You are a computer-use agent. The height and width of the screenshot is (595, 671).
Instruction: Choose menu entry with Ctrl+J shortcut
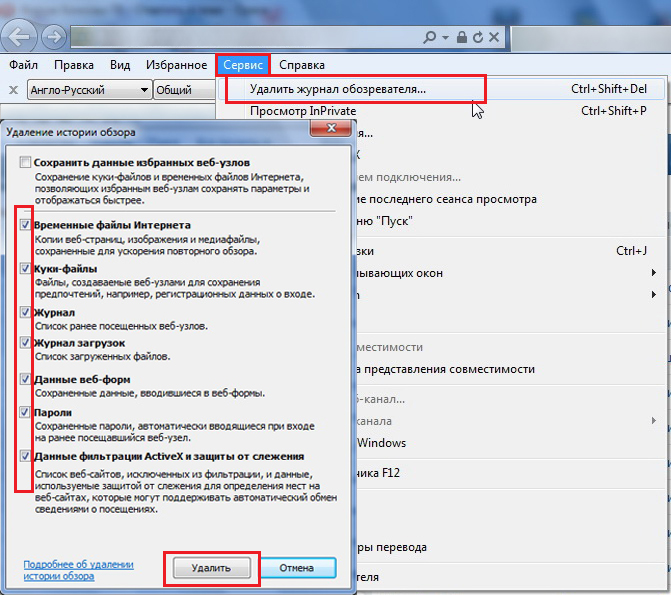tap(509, 251)
